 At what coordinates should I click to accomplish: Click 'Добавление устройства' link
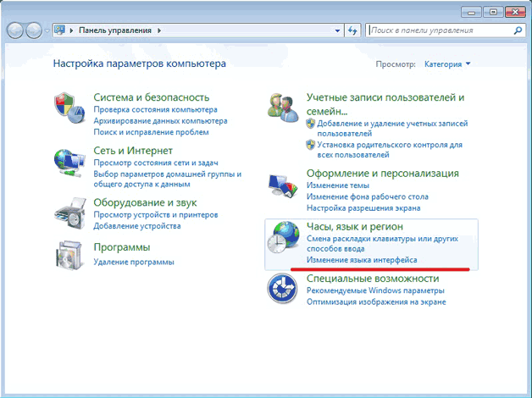point(137,226)
